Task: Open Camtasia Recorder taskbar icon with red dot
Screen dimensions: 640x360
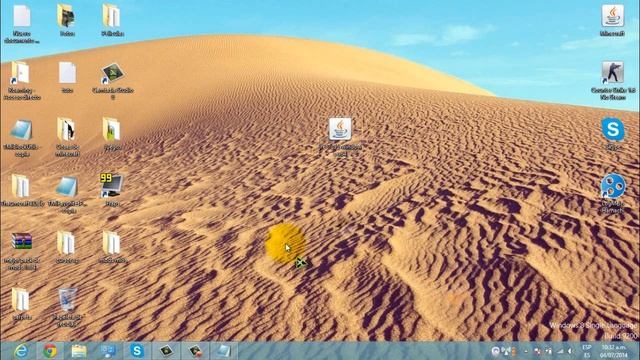Action: pyautogui.click(x=195, y=351)
